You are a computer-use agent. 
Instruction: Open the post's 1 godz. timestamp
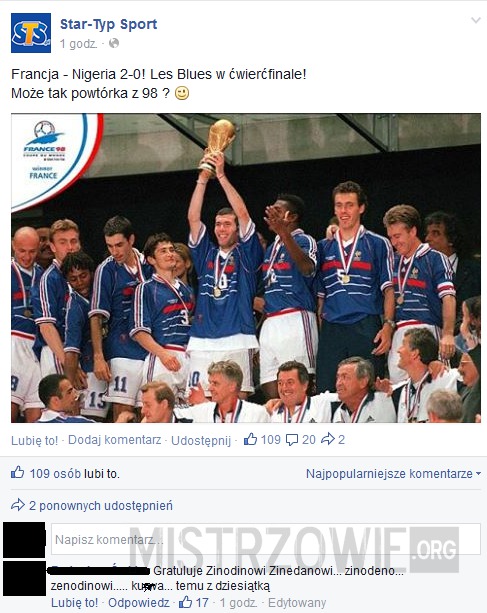click(78, 44)
